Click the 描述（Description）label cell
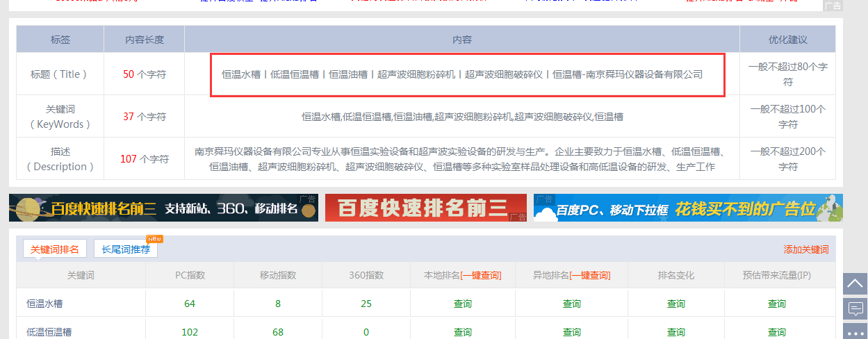This screenshot has height=339, width=868. click(x=60, y=159)
